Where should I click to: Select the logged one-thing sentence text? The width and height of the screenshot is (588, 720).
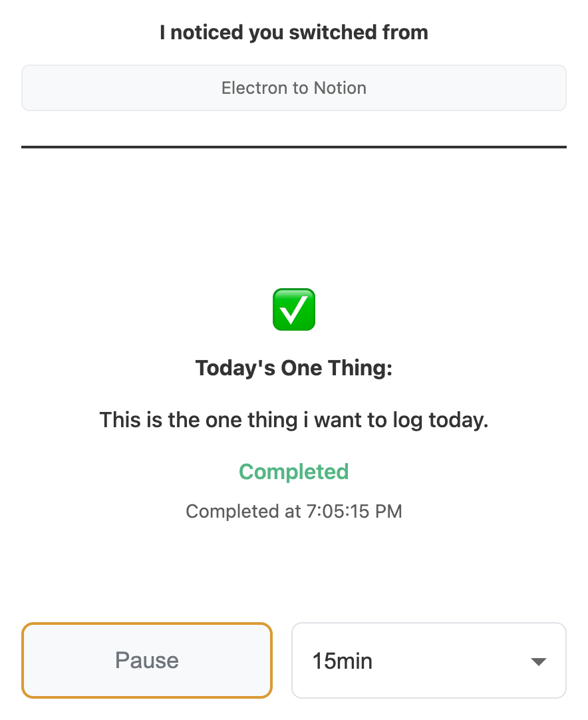294,420
